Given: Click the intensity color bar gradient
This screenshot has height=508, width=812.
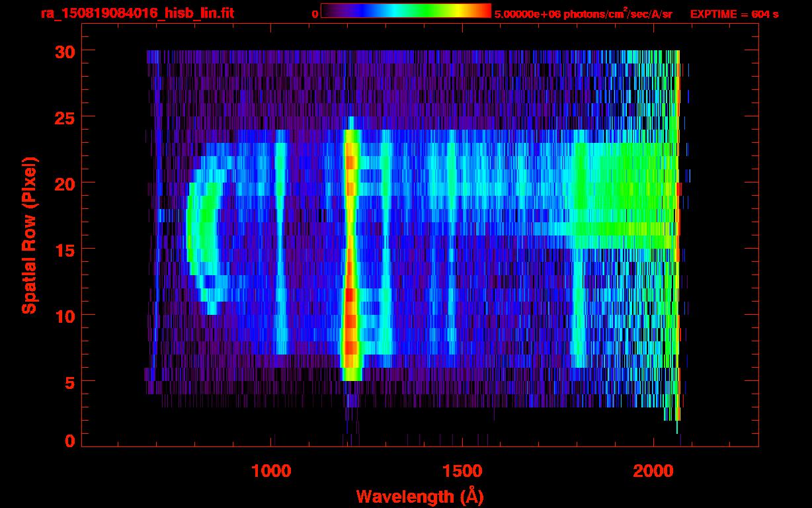Looking at the screenshot, I should (x=406, y=11).
